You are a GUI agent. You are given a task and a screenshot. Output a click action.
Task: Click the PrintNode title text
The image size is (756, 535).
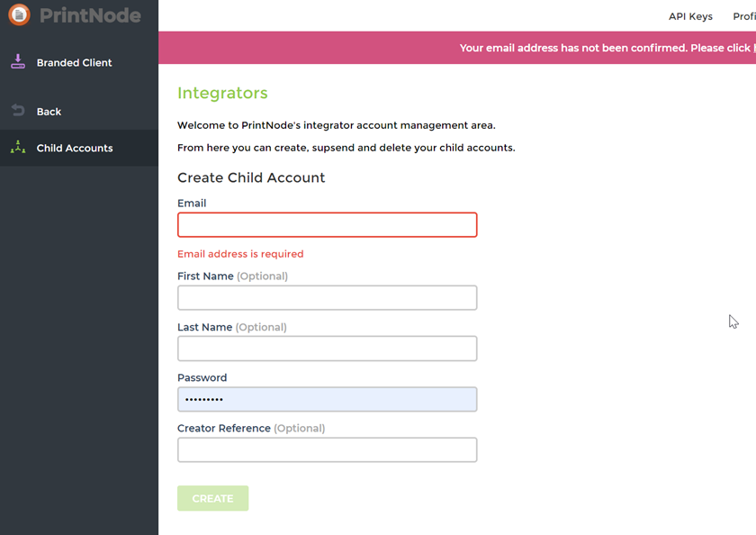coord(90,15)
